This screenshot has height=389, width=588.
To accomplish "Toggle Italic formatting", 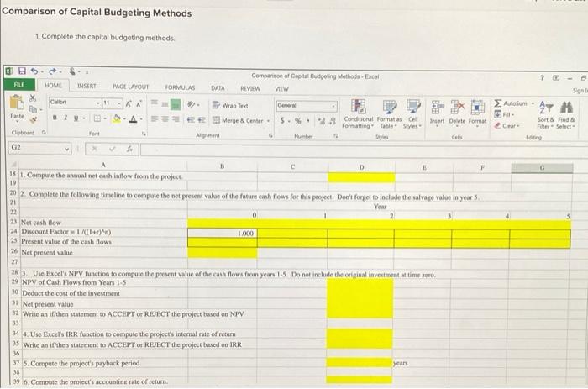I will point(66,118).
